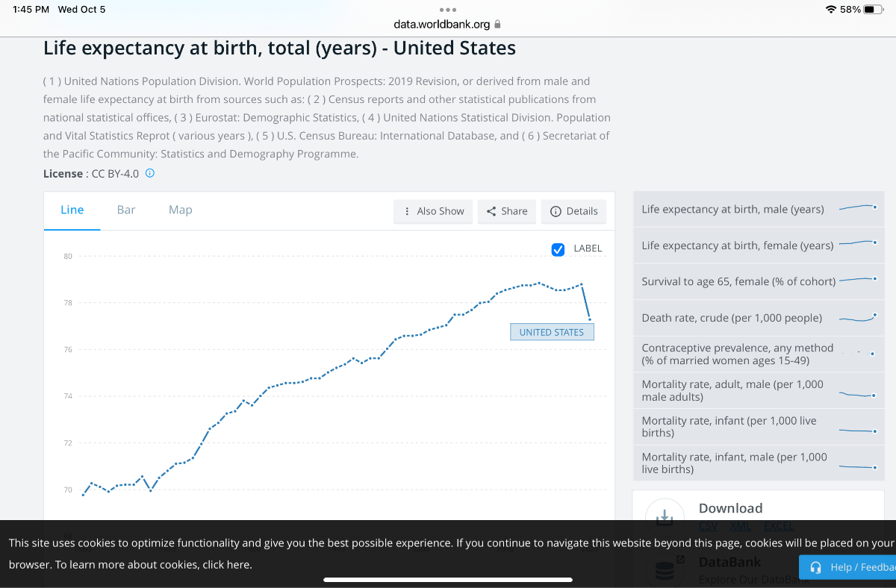The width and height of the screenshot is (896, 588).
Task: Tap the headset Help / Feedback icon
Action: pos(815,567)
